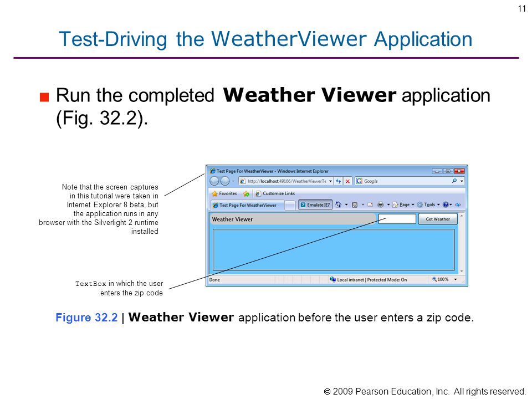
Task: Click the Local intranet security zone icon
Action: 332,279
